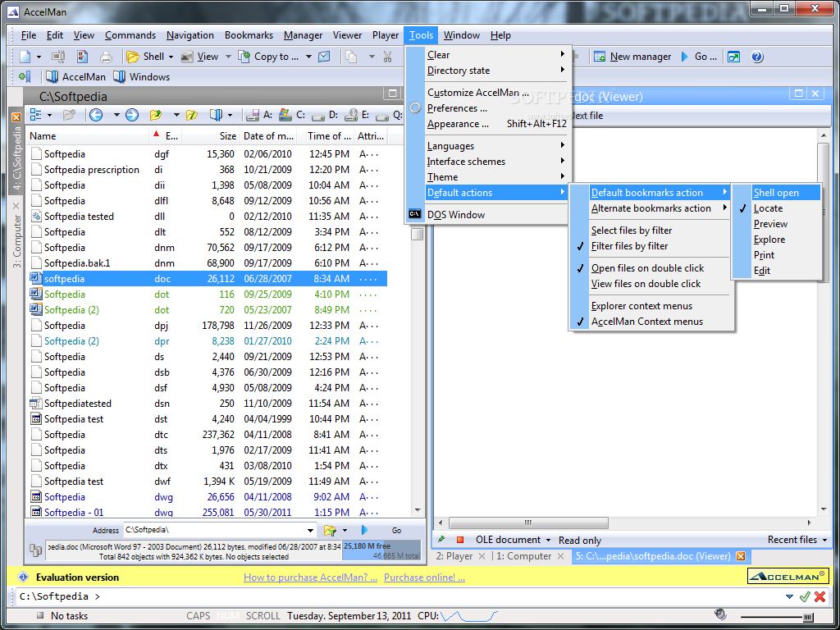Toggle Filter files by filter
Viewport: 840px width, 630px height.
click(651, 246)
